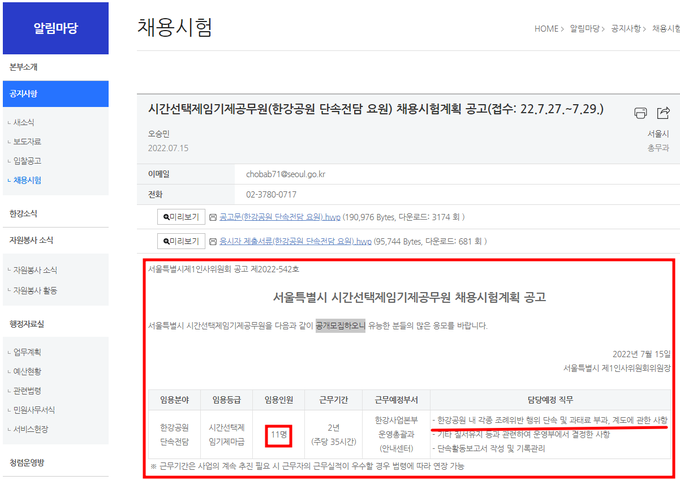This screenshot has width=680, height=480.
Task: Click the 근무기간 column header
Action: tap(333, 400)
